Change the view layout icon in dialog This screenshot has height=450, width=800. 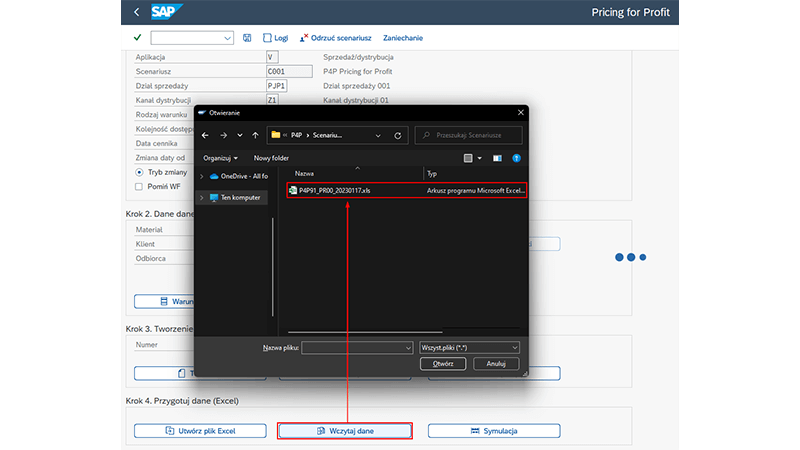(x=468, y=158)
